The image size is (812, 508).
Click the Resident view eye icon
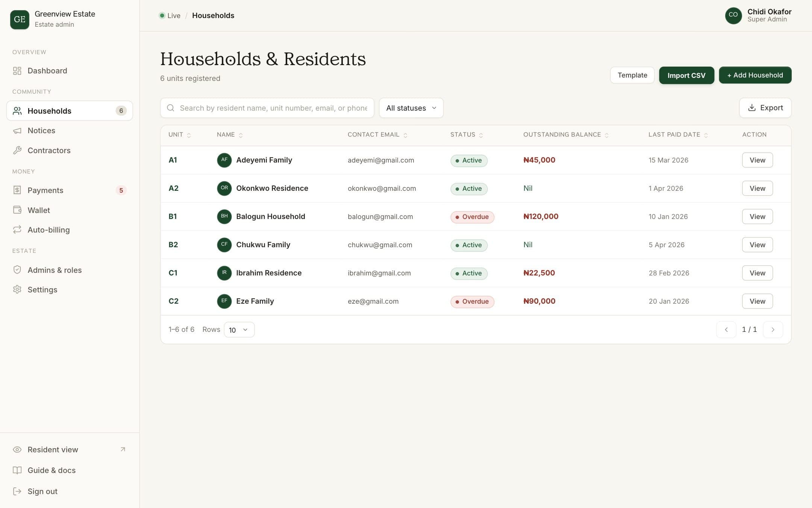(17, 450)
